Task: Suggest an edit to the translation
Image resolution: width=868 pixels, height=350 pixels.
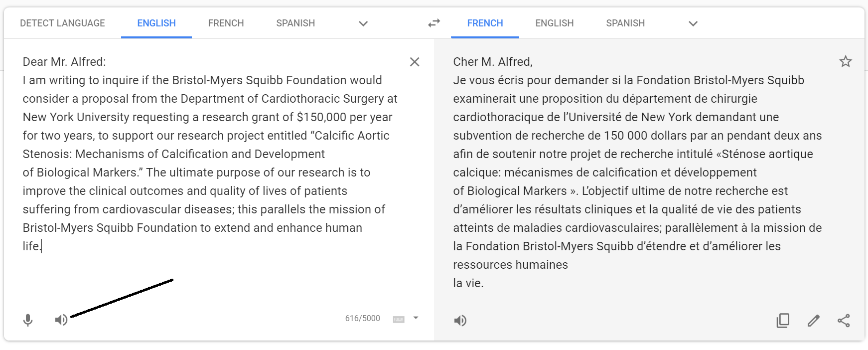Action: [814, 321]
